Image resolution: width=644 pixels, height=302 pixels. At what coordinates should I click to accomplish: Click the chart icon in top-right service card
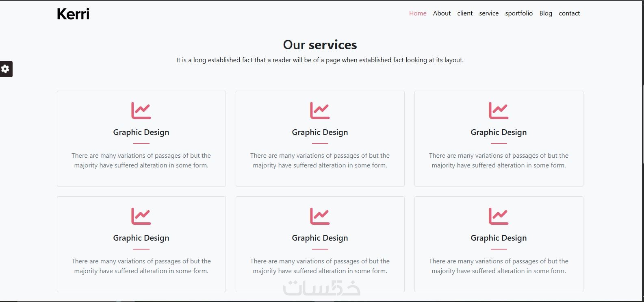point(499,111)
